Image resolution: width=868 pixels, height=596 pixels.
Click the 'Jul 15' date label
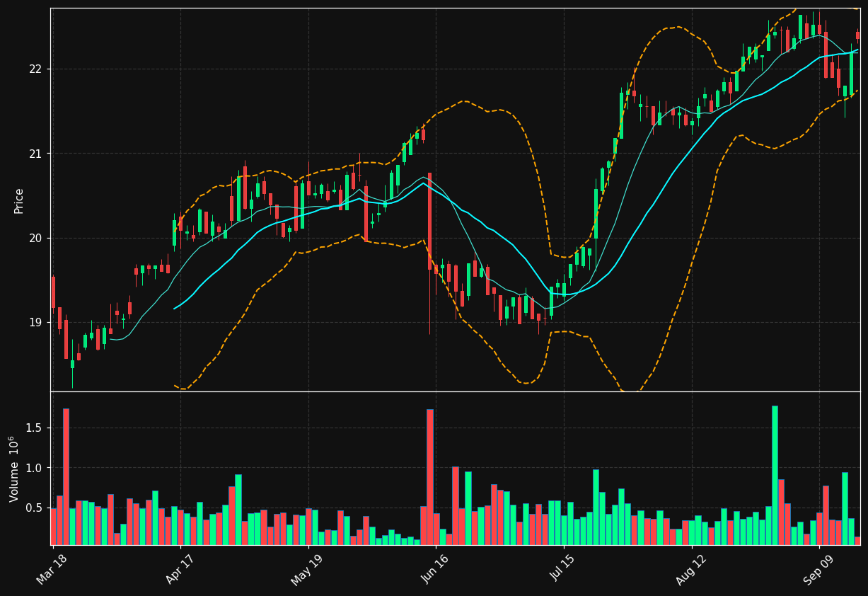pyautogui.click(x=563, y=568)
